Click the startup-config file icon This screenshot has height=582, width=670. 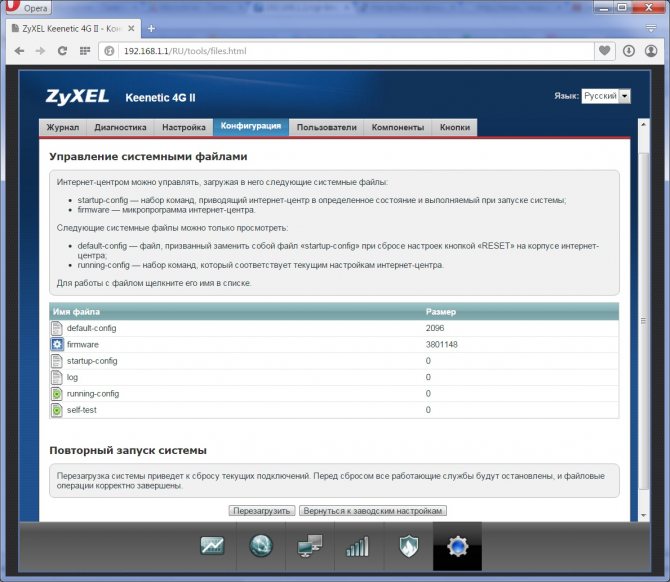56,361
